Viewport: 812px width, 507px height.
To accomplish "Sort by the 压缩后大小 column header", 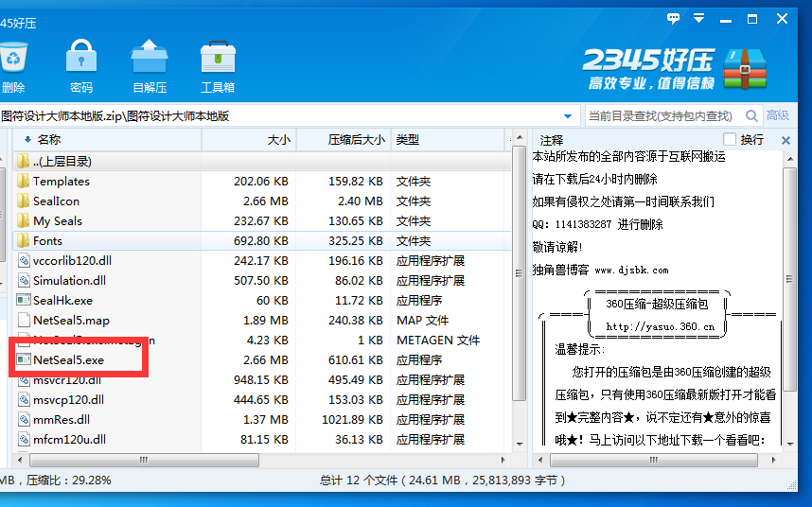I will (x=344, y=140).
